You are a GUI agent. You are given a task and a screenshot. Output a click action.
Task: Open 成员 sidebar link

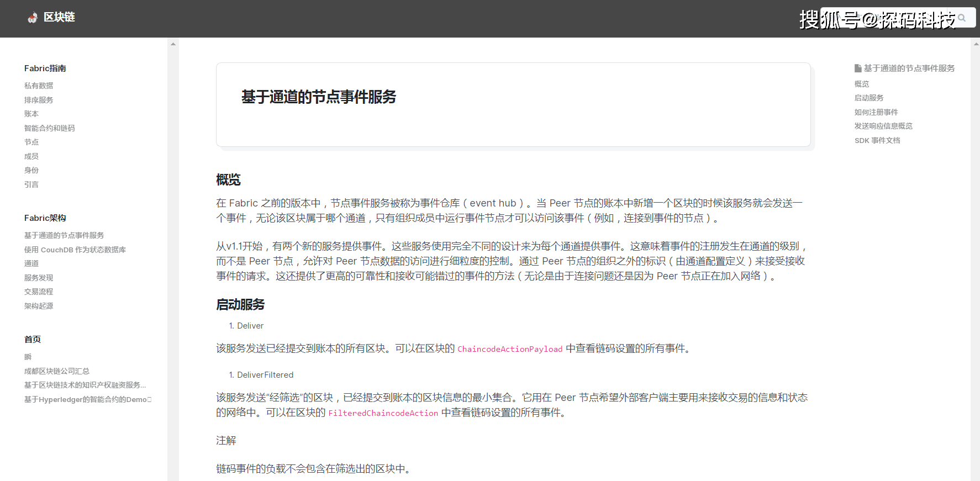31,156
